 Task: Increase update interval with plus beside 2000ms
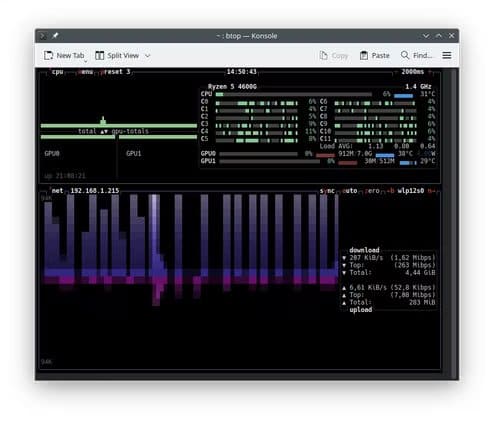pyautogui.click(x=430, y=72)
